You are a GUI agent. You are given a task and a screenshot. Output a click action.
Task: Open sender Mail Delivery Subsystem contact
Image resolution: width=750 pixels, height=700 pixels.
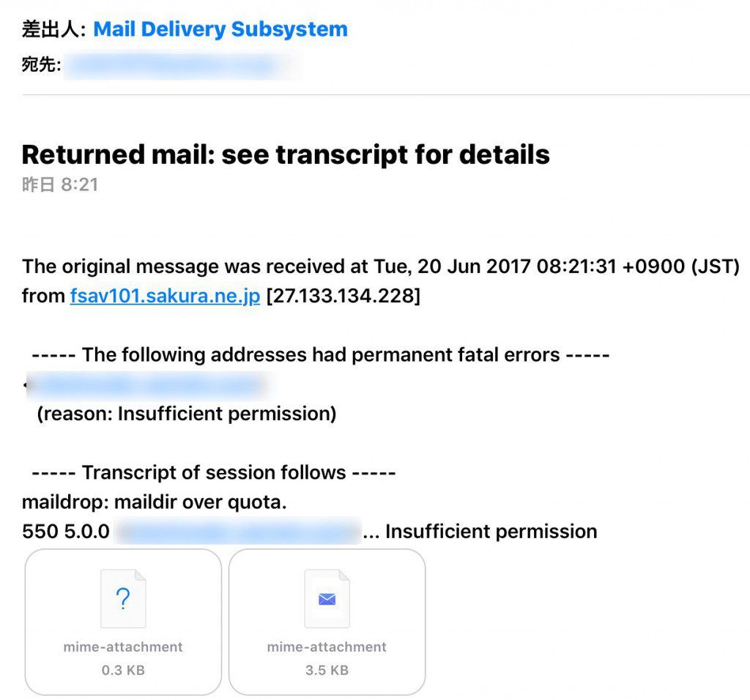point(220,29)
